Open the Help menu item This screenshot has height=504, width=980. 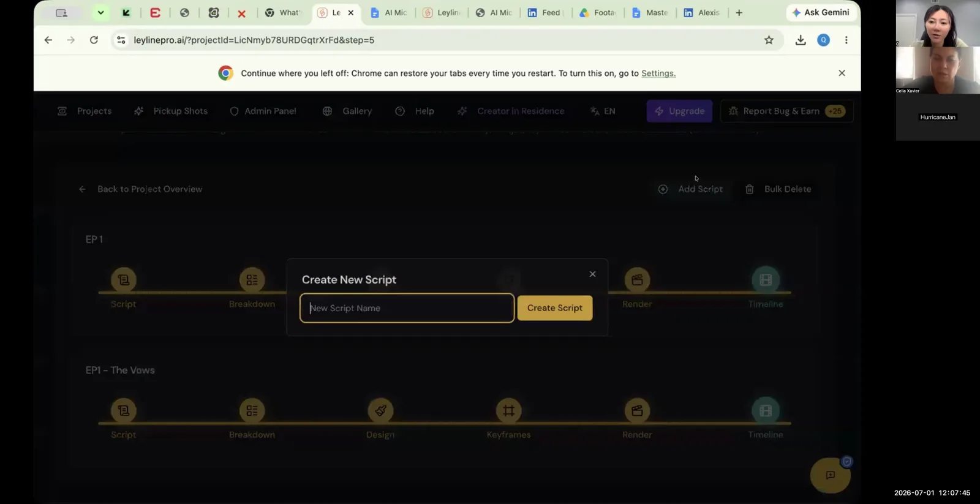pos(415,111)
